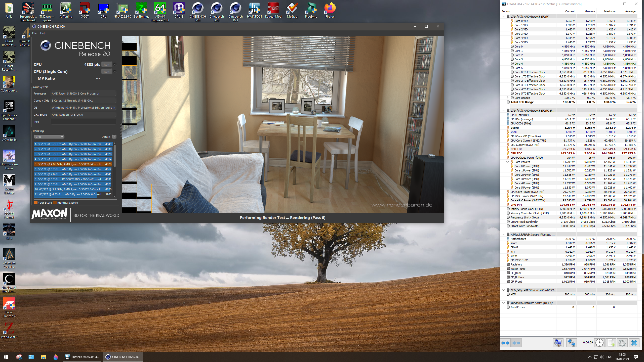Click the Info input field under Your System
The height and width of the screenshot is (362, 644).
[83, 122]
